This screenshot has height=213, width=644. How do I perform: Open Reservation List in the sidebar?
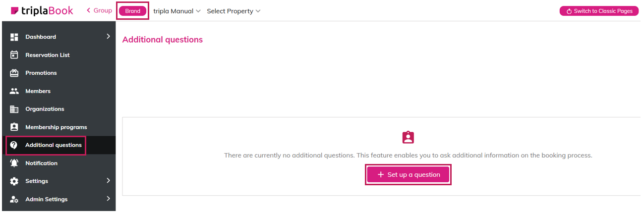(48, 55)
